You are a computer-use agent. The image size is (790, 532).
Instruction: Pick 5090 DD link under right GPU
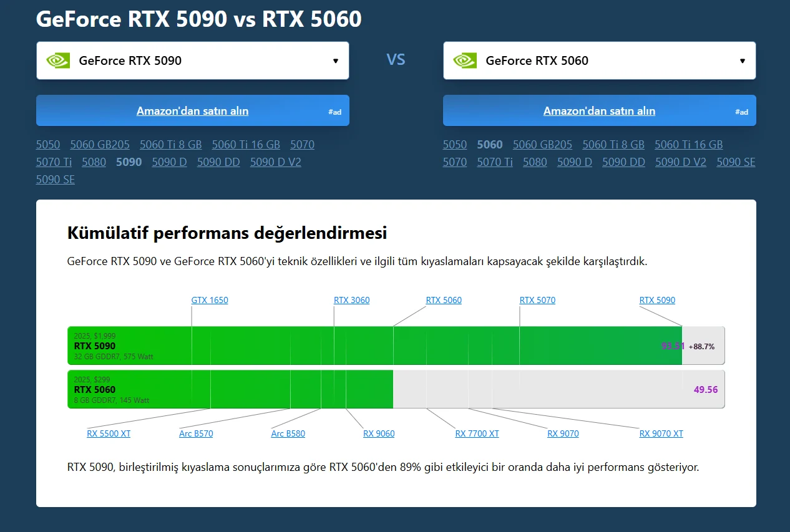coord(623,162)
